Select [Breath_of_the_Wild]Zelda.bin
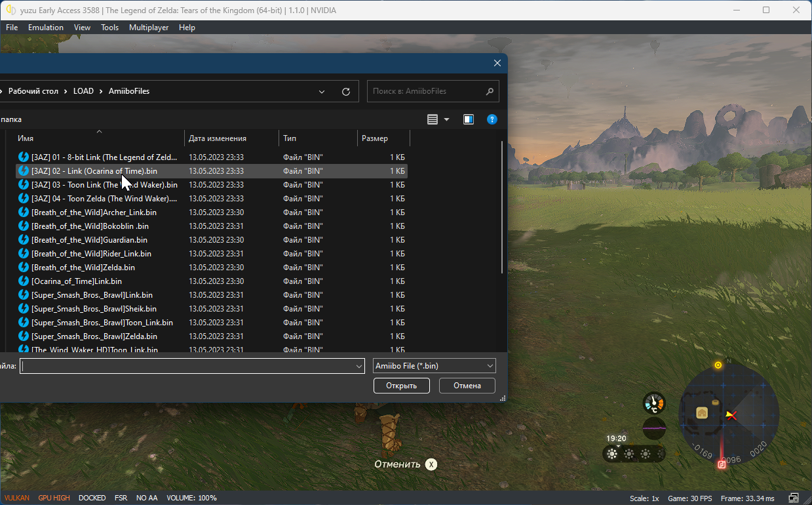Image resolution: width=812 pixels, height=505 pixels. (212, 268)
